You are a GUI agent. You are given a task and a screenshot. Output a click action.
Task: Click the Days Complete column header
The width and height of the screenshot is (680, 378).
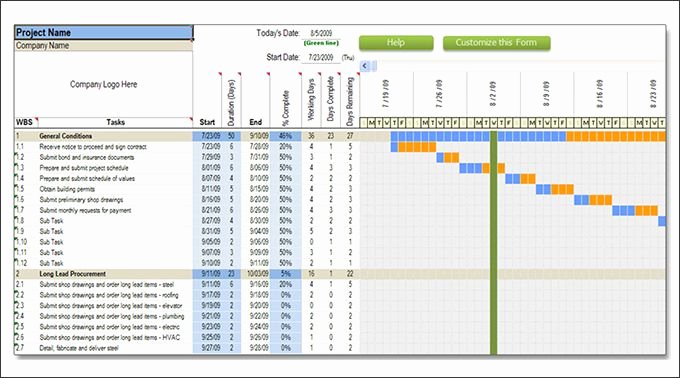[x=330, y=99]
